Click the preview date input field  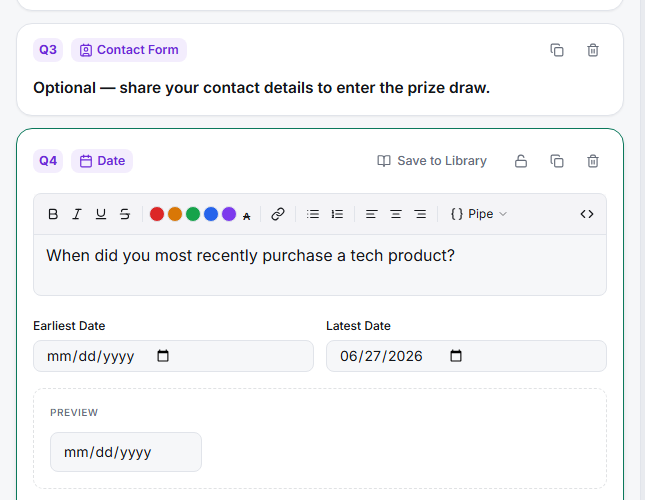[x=126, y=452]
